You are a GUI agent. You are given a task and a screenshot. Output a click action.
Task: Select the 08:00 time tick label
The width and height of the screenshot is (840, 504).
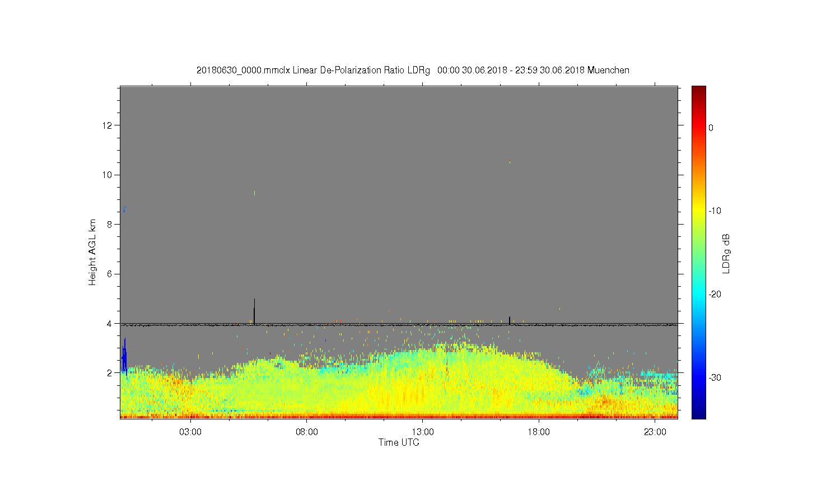click(x=307, y=432)
